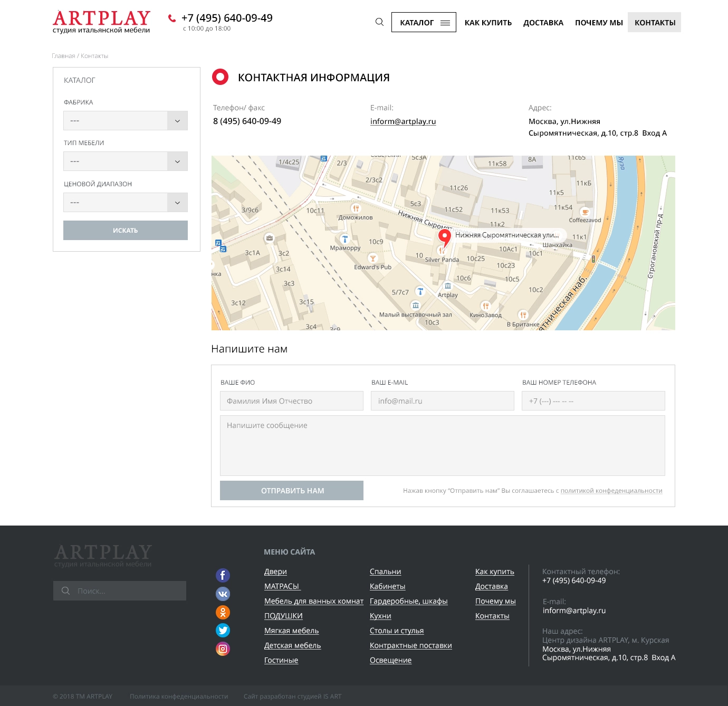Open the ДОСТАВКА menu item
The height and width of the screenshot is (706, 728).
tap(543, 23)
